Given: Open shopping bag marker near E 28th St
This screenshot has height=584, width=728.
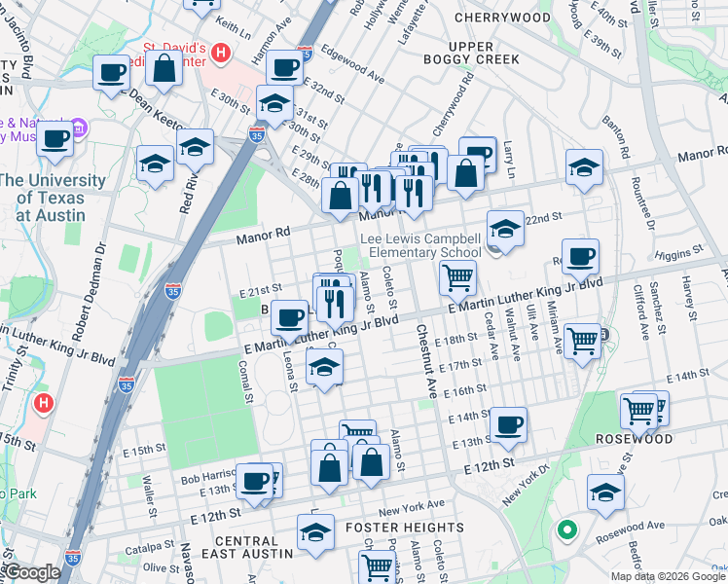Looking at the screenshot, I should [x=341, y=197].
